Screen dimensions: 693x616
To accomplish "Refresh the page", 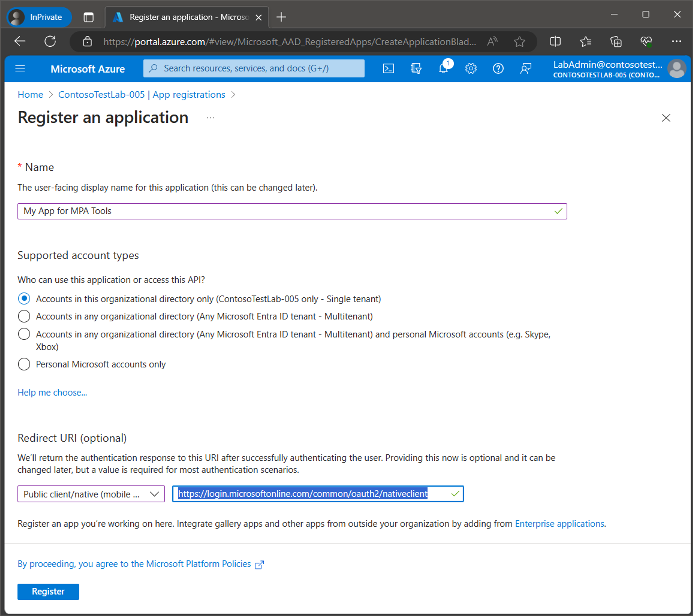I will (50, 41).
